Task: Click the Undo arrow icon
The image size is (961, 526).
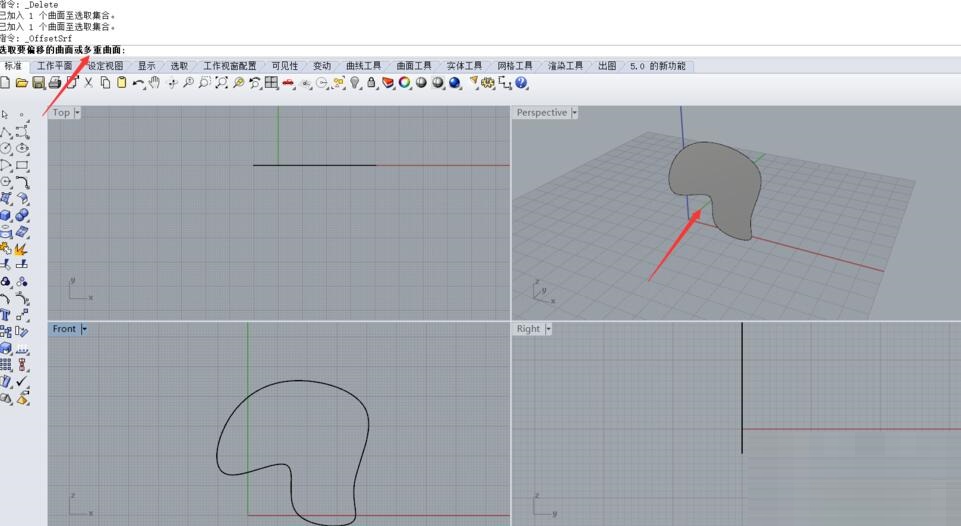Action: [138, 83]
